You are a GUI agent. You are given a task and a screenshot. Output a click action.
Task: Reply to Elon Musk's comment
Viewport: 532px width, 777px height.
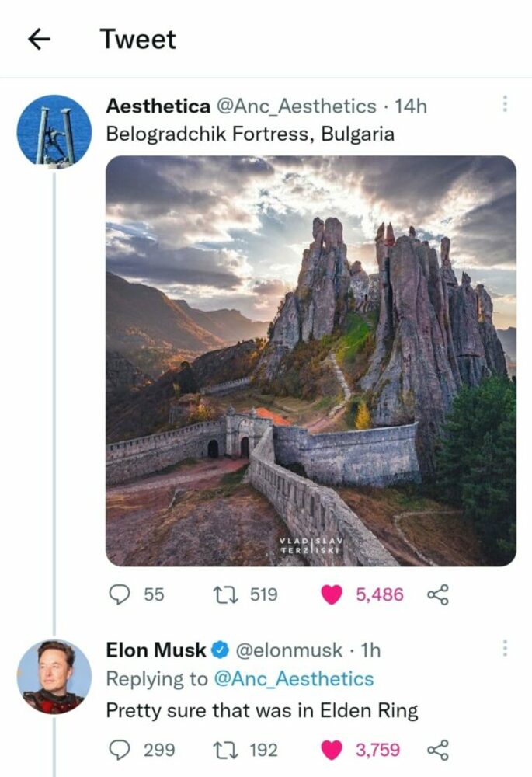click(118, 749)
